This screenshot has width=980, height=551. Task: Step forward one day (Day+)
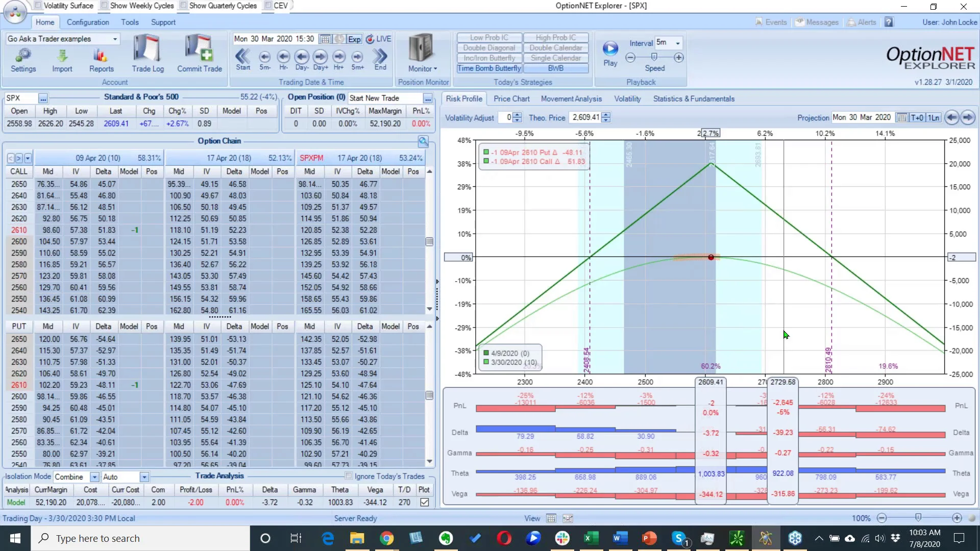click(321, 59)
